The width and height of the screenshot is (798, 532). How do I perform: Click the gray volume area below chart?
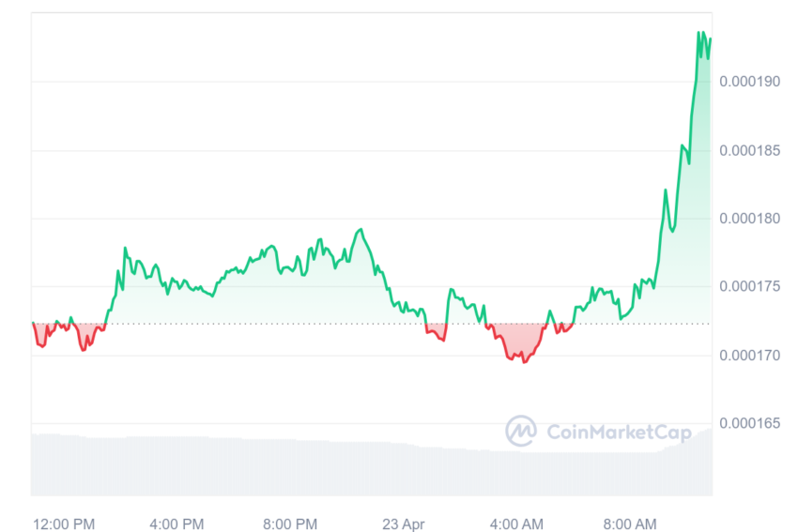372,468
